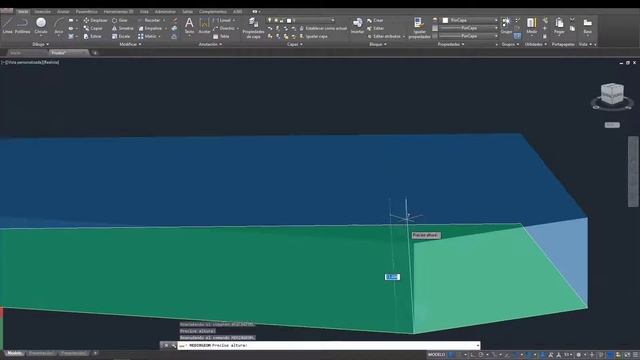
Task: Click the MODELO status bar button
Action: coord(436,355)
